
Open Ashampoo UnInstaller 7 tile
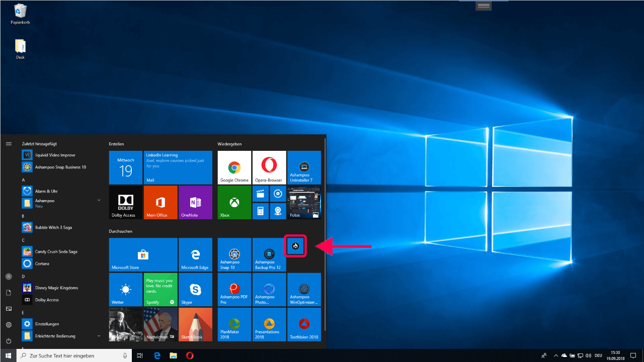tap(304, 167)
